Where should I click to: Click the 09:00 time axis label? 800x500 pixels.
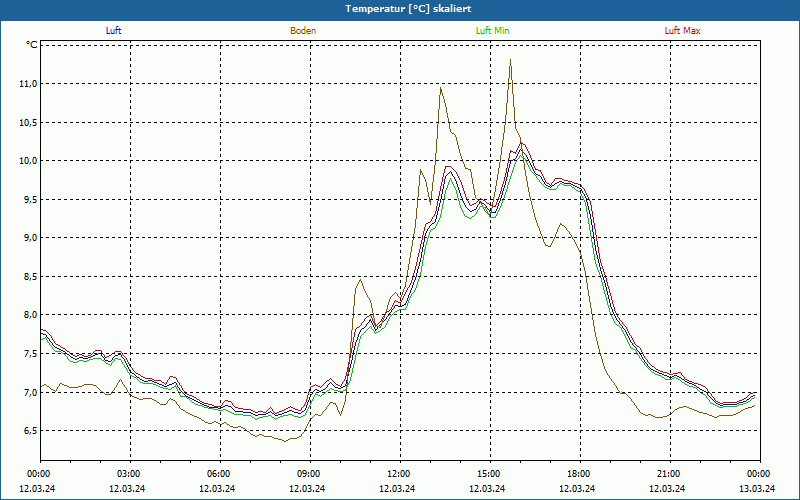click(310, 474)
